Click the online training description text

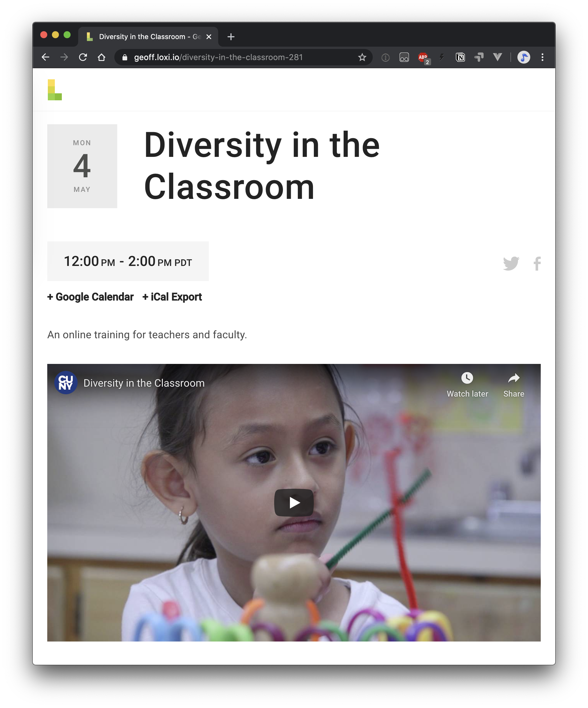tap(147, 334)
